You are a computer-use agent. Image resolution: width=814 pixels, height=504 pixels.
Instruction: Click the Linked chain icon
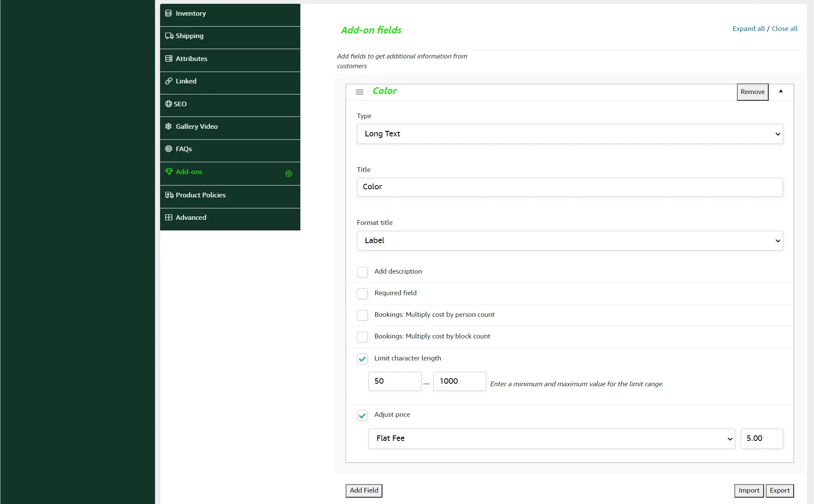[169, 81]
